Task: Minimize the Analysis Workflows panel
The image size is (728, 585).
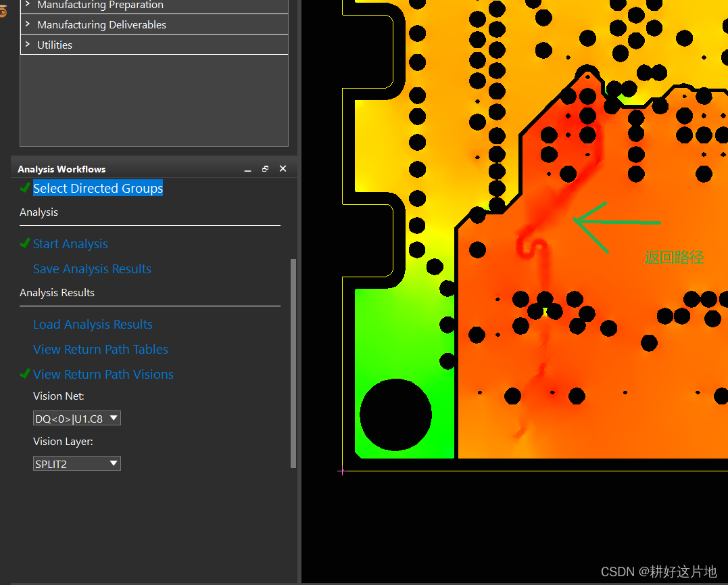Action: click(x=247, y=168)
